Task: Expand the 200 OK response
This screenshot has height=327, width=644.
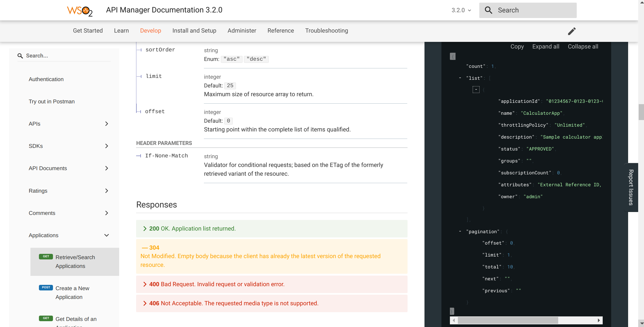Action: point(272,229)
